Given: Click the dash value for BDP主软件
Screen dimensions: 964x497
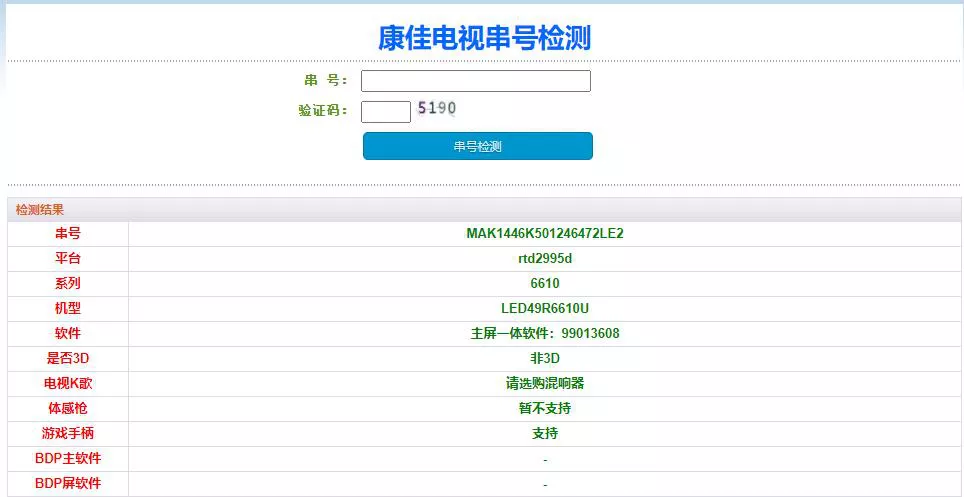Looking at the screenshot, I should coord(545,460).
